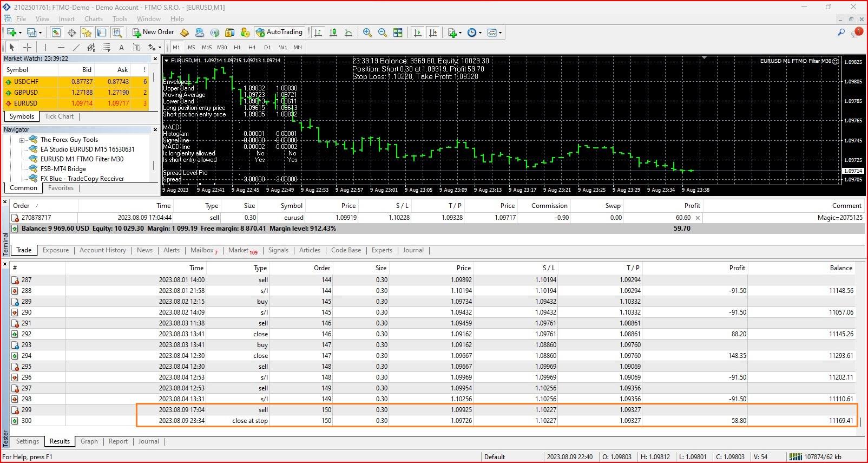
Task: Open the search magnifier icon
Action: coord(841,32)
